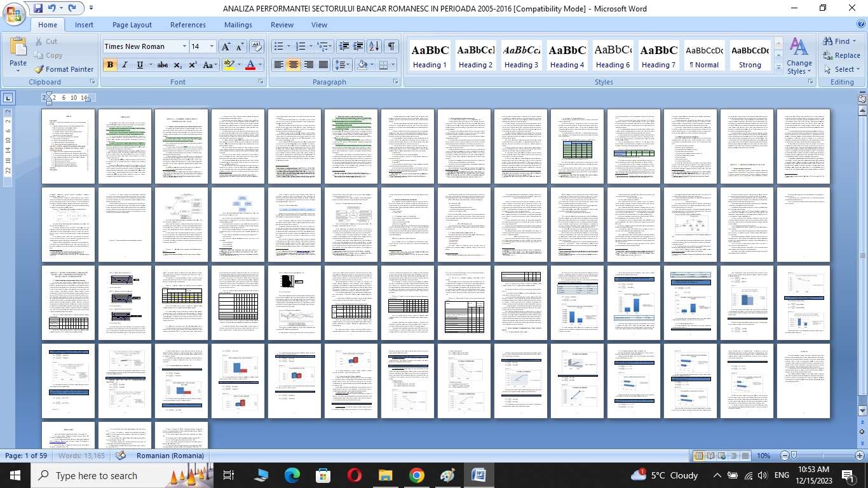Click the Sort A-Z icon

tap(374, 46)
